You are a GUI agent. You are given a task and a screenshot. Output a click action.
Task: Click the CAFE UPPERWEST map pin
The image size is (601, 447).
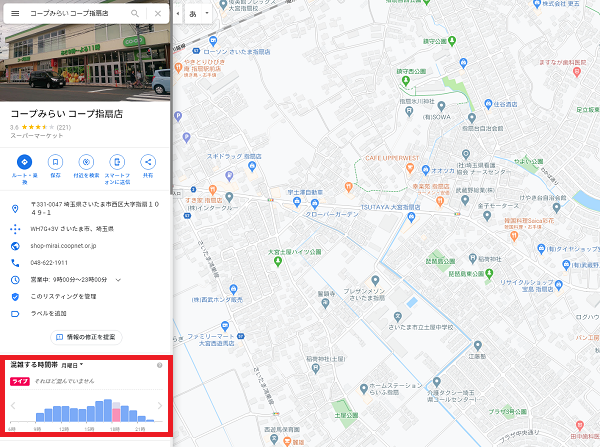pyautogui.click(x=410, y=168)
